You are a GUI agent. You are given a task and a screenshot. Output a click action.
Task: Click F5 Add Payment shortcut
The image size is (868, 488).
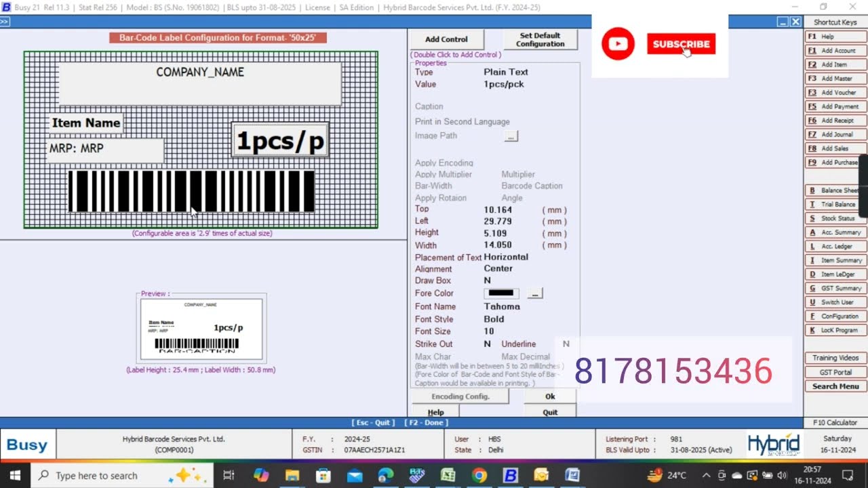[x=835, y=106]
